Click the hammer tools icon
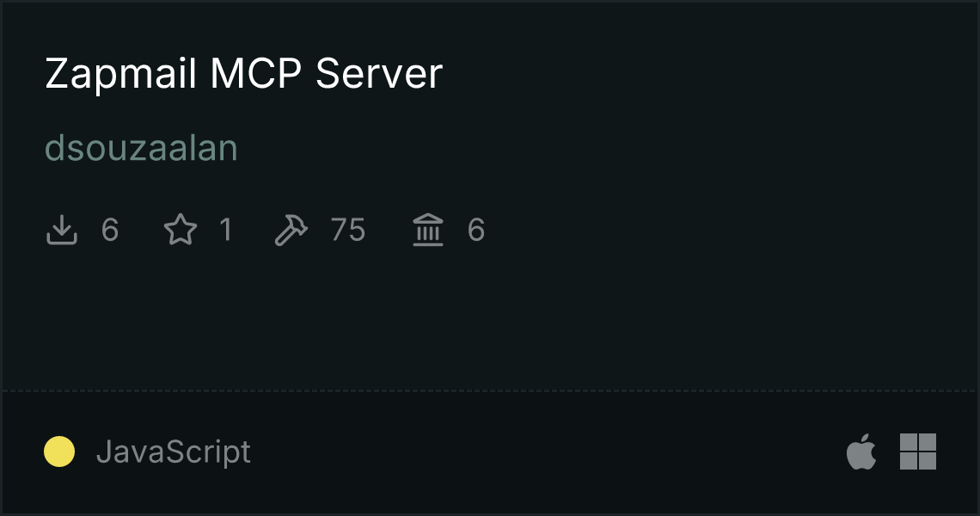The image size is (980, 516). point(291,230)
